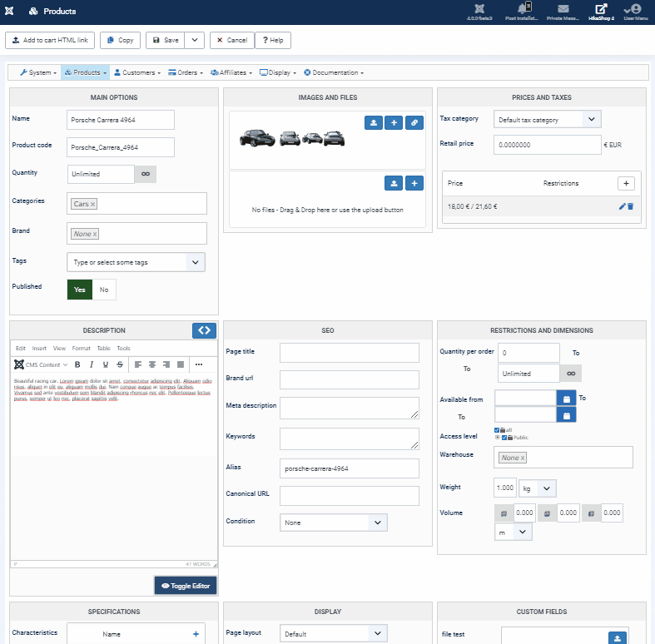Click the Product code input field

tap(121, 147)
